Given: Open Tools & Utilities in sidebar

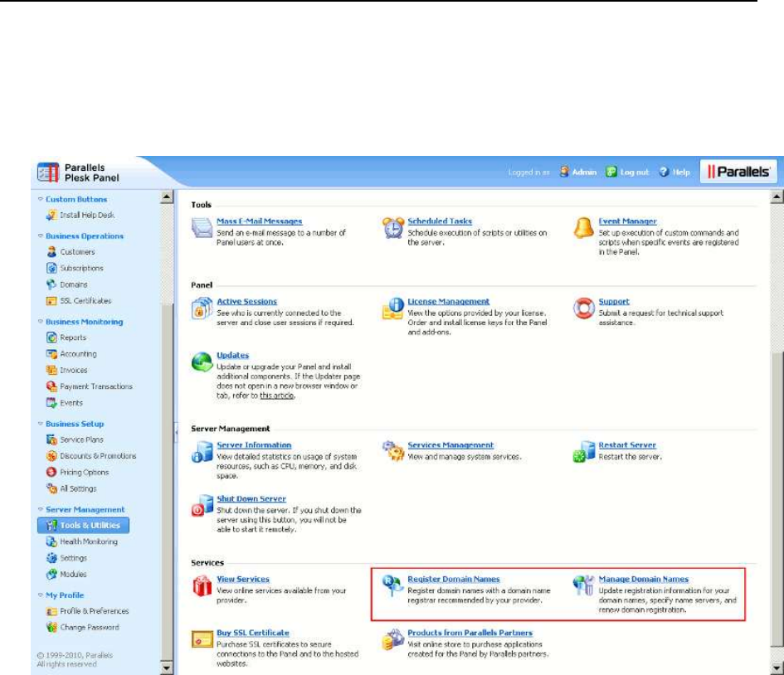Looking at the screenshot, I should click(x=83, y=525).
